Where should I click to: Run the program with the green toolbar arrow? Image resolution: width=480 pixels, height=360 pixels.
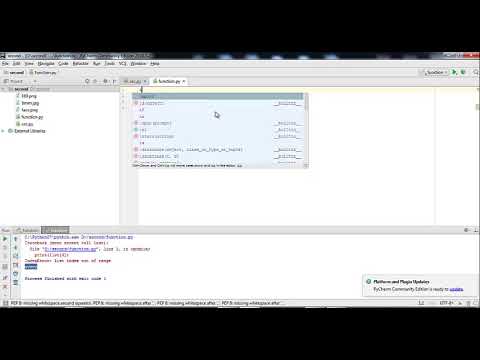[x=454, y=72]
